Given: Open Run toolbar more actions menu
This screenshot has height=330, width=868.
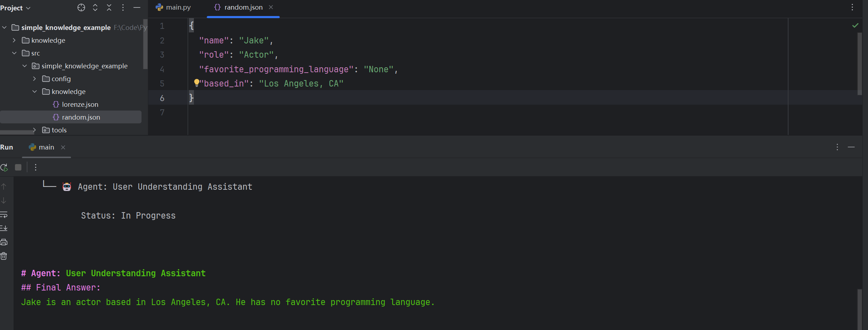Looking at the screenshot, I should [36, 167].
